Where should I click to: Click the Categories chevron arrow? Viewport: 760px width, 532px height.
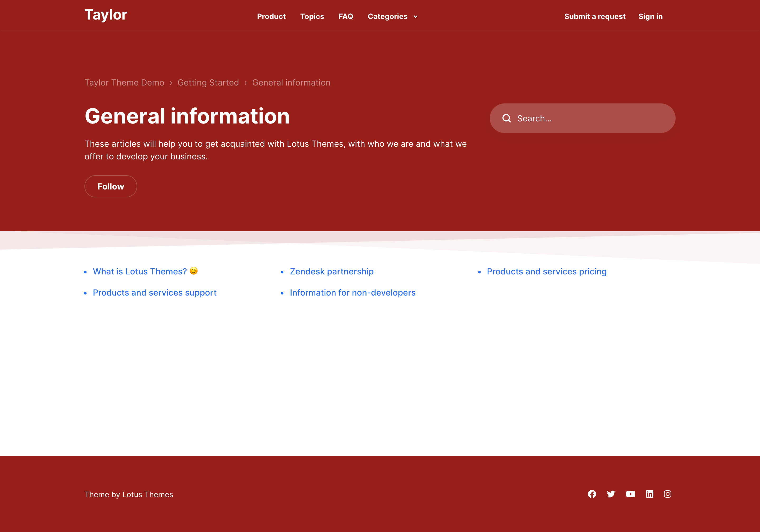pos(415,17)
